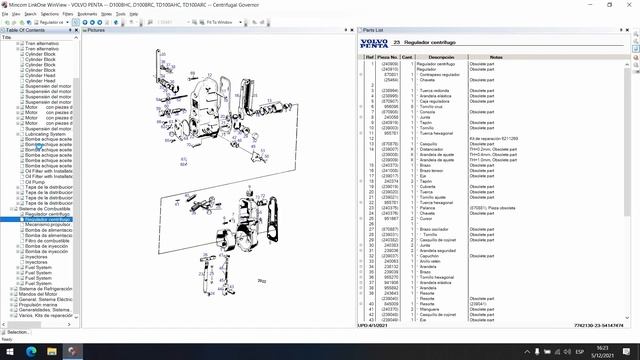This screenshot has width=640, height=360.
Task: Select the Oil Pump tree item
Action: (x=35, y=182)
